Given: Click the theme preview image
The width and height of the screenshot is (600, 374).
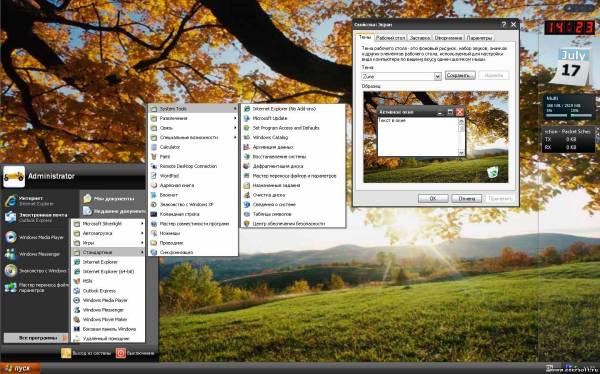Looking at the screenshot, I should pos(436,137).
